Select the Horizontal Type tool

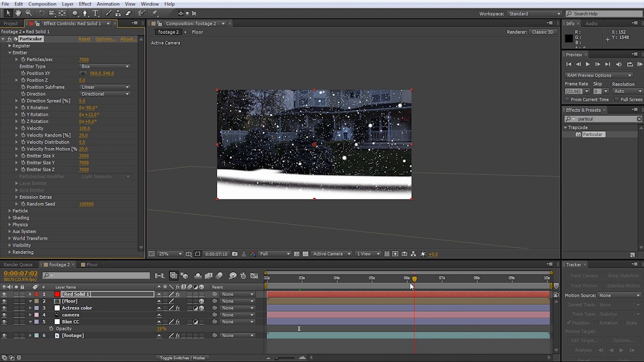click(x=95, y=13)
